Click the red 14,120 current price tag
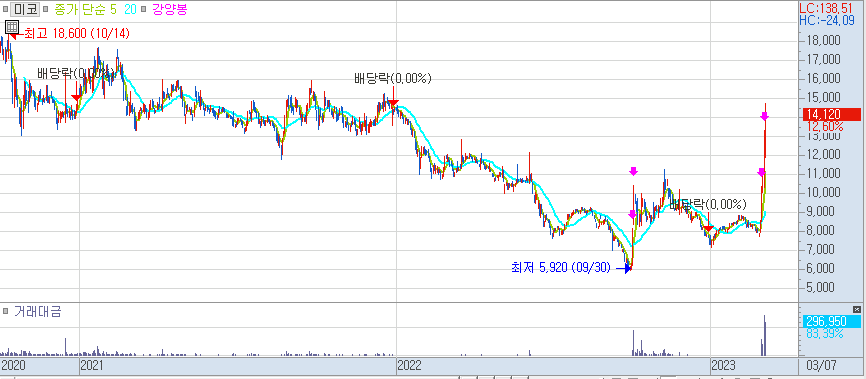The width and height of the screenshot is (866, 379). tap(831, 115)
